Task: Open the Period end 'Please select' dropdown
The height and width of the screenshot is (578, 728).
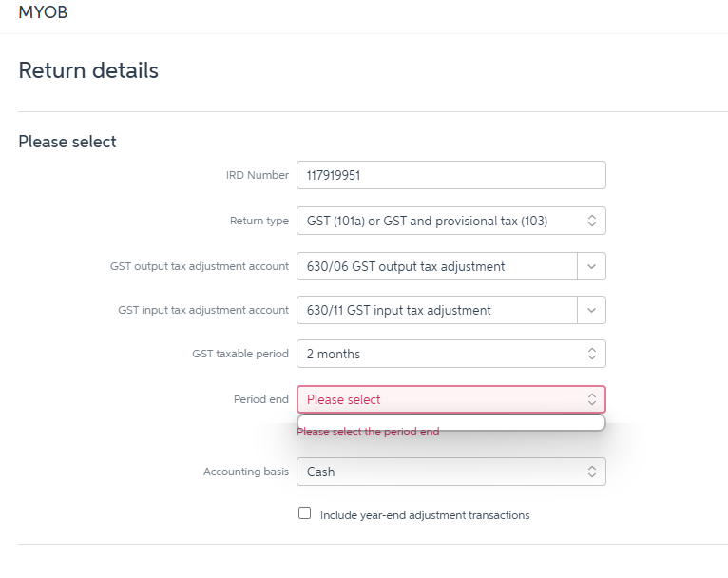Action: pyautogui.click(x=441, y=399)
